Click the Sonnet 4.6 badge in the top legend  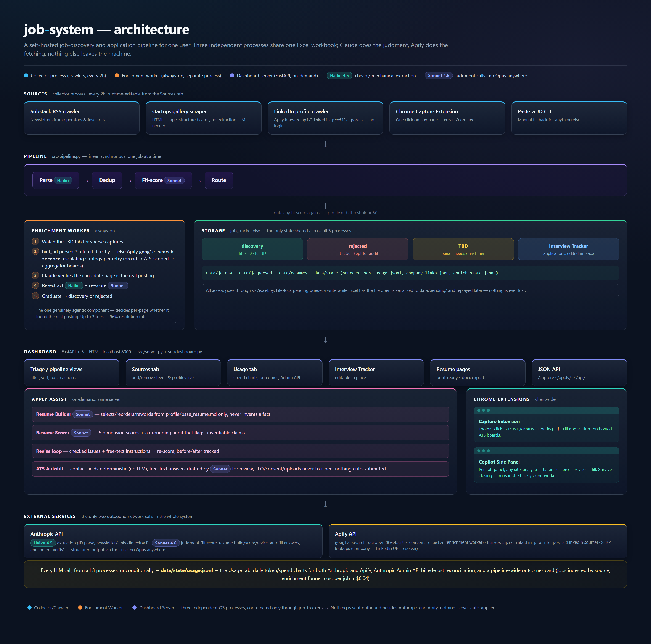439,75
